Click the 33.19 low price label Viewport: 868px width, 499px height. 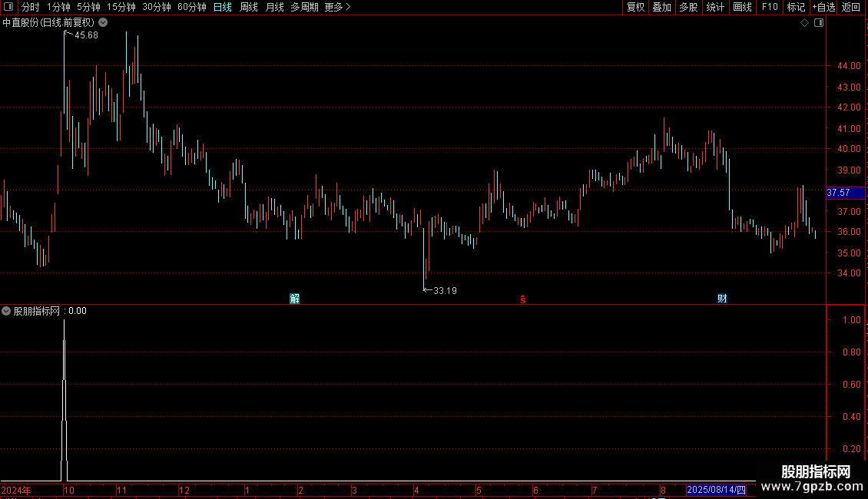(x=445, y=291)
